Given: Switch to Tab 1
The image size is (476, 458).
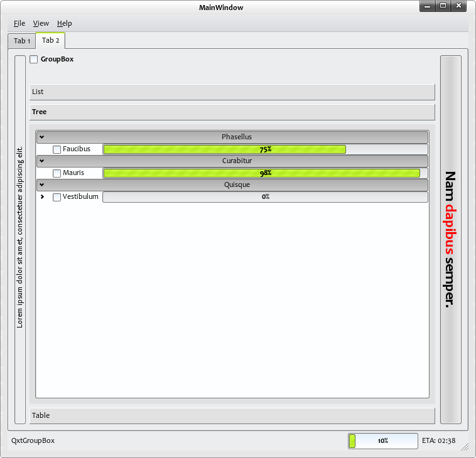Looking at the screenshot, I should coord(22,41).
